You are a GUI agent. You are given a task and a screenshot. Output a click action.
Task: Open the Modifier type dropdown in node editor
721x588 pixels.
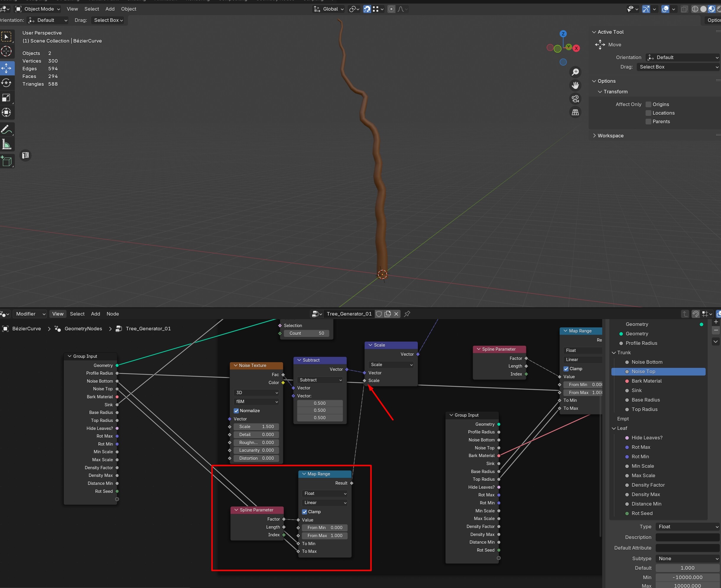30,314
